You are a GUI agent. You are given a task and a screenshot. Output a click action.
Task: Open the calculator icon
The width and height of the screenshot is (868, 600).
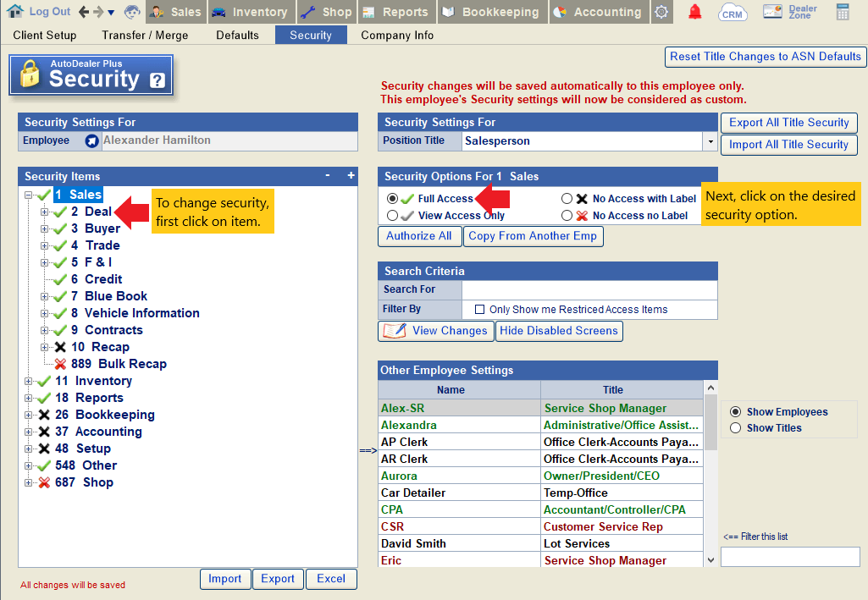tap(843, 12)
